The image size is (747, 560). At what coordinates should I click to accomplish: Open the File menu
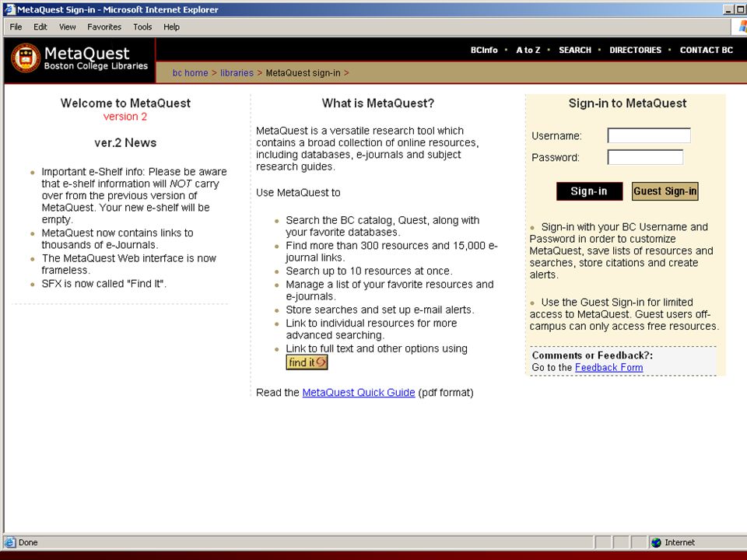click(16, 26)
